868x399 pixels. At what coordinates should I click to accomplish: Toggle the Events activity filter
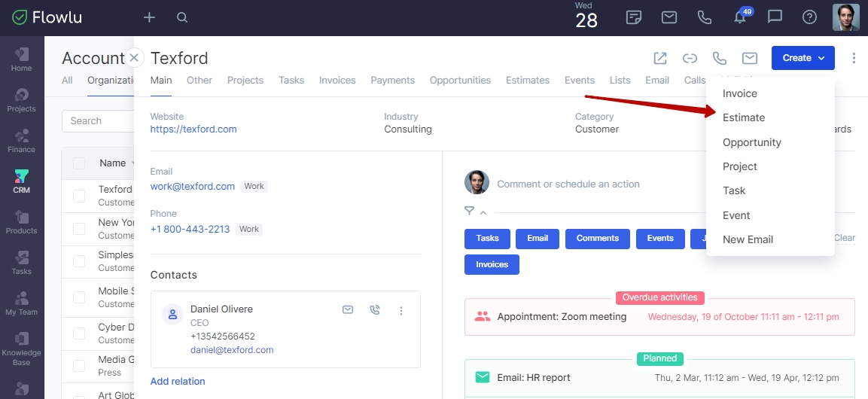tap(660, 239)
